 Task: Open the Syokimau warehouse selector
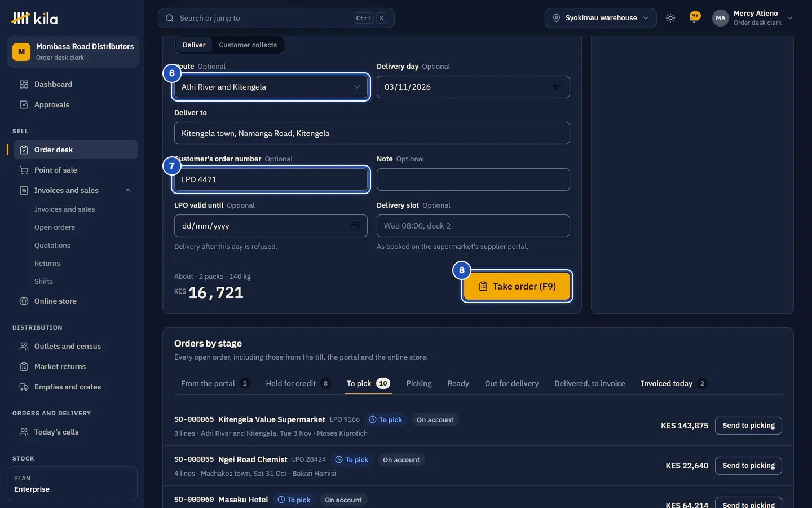click(x=601, y=18)
